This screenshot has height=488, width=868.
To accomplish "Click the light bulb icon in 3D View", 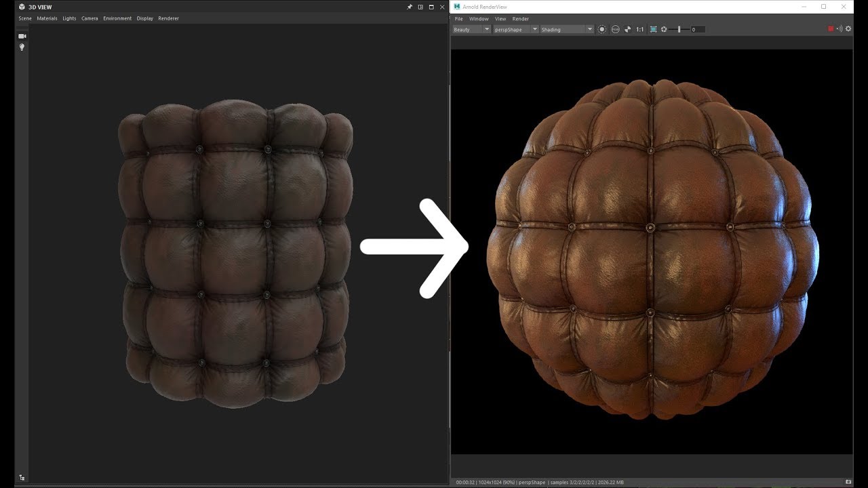I will pos(22,47).
